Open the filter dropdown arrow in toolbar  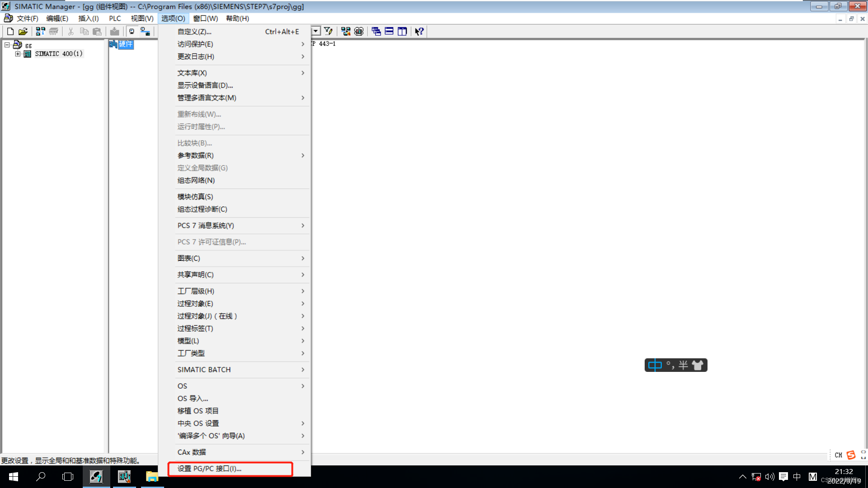point(316,31)
